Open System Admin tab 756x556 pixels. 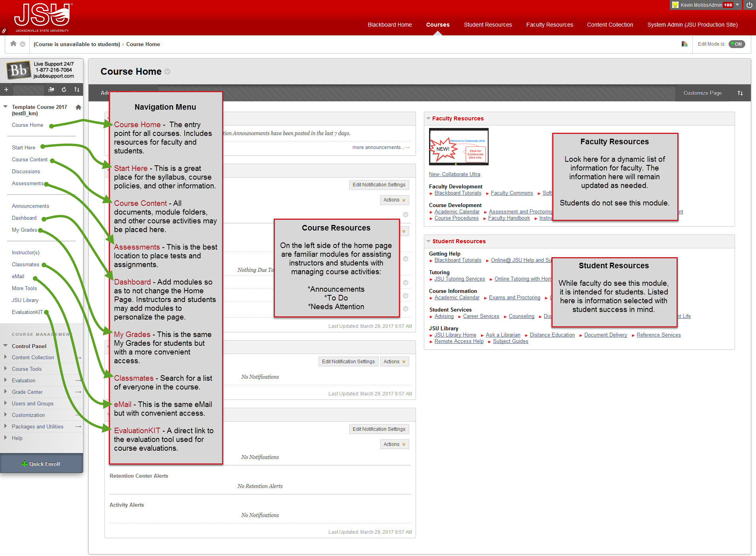click(x=692, y=25)
